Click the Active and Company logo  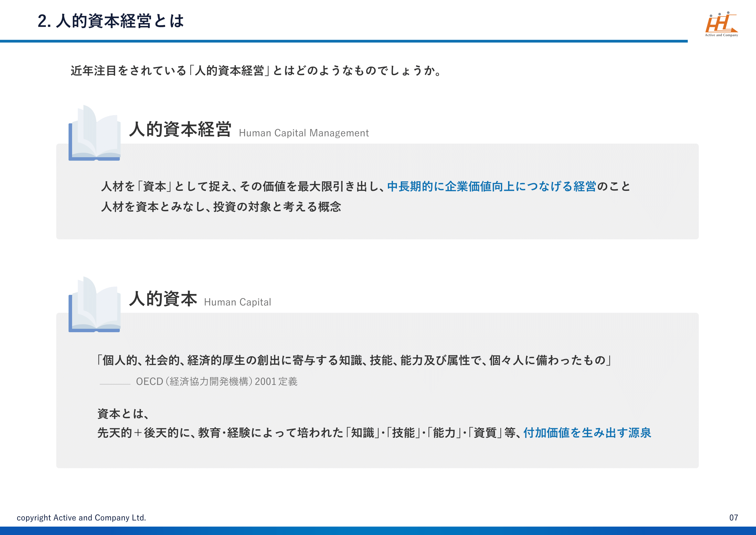click(721, 24)
